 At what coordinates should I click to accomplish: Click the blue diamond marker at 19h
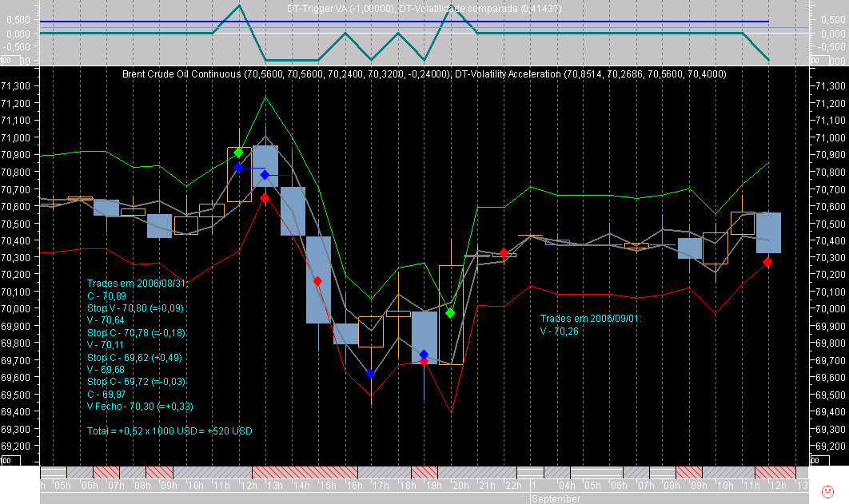coord(424,355)
